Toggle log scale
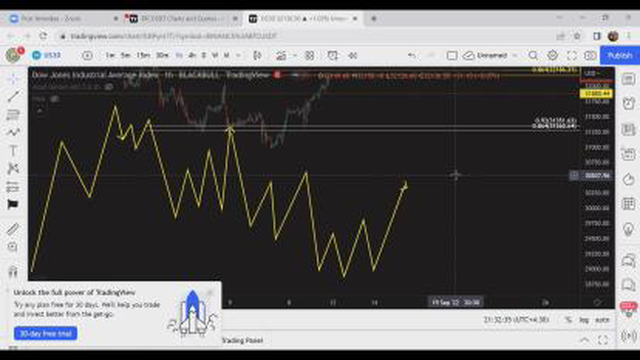The width and height of the screenshot is (640, 360). [x=584, y=320]
